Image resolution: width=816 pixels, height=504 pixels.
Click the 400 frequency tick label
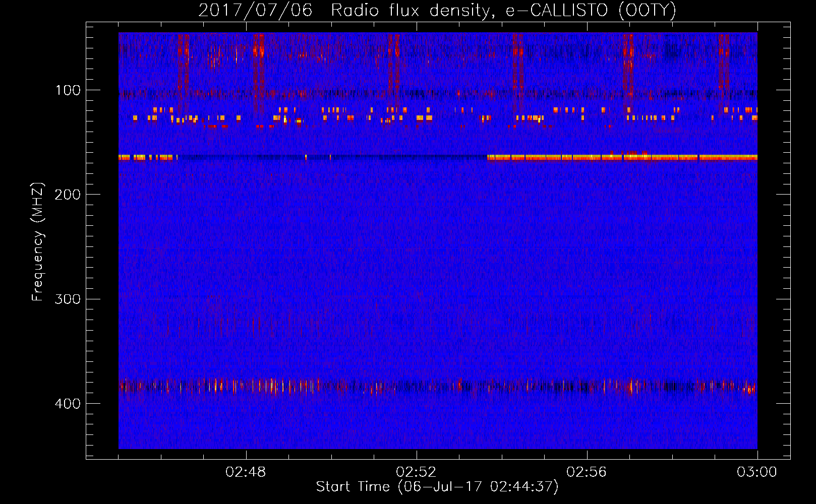coord(68,404)
